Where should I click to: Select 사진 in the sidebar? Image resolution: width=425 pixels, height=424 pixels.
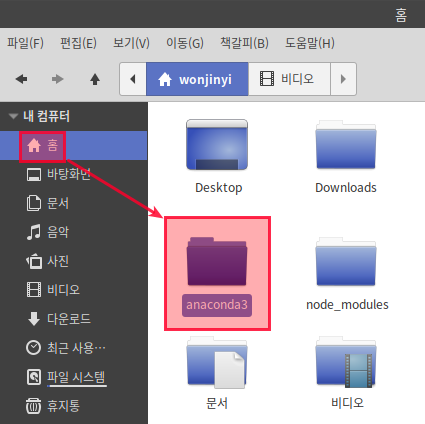(73, 261)
